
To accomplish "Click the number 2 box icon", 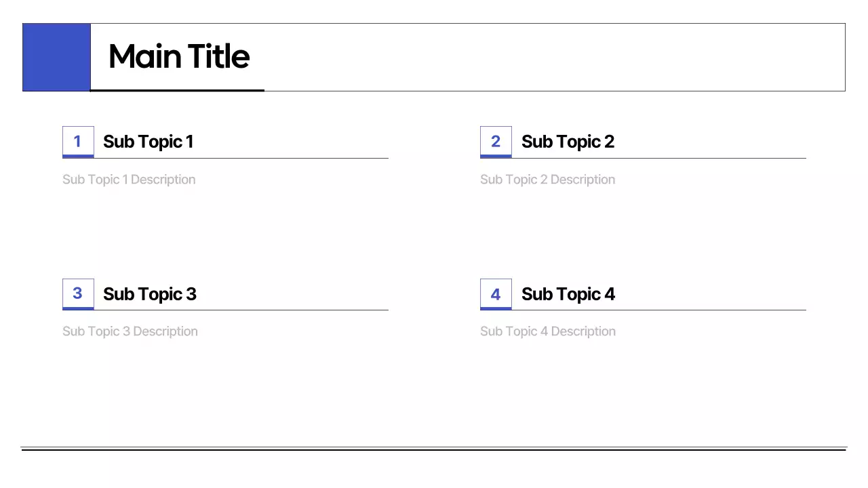I will tap(496, 142).
